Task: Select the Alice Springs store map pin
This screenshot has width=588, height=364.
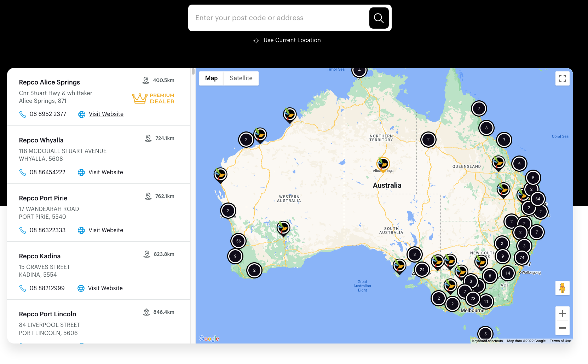Action: point(383,164)
